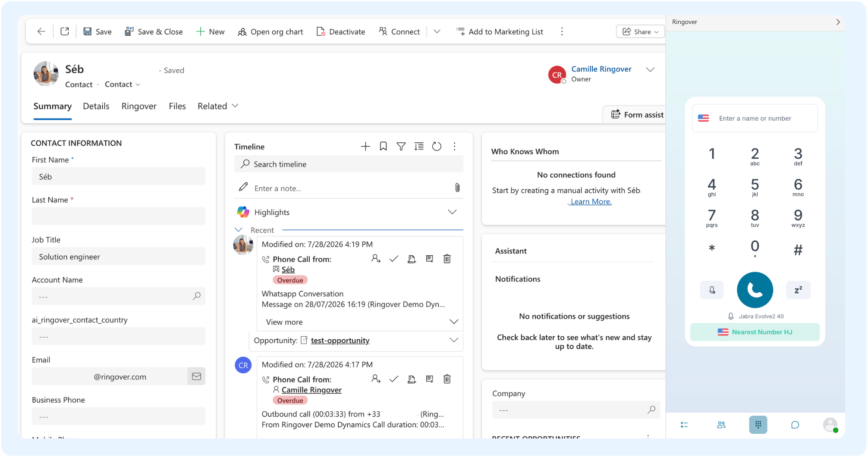
Task: Open the Share dropdown
Action: click(640, 31)
